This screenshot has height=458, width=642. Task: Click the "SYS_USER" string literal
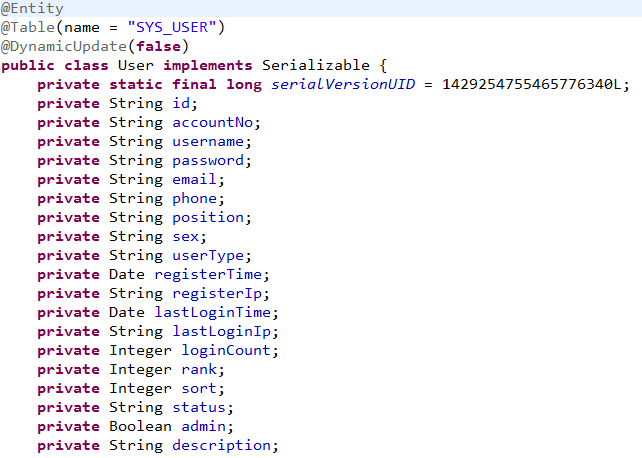172,27
